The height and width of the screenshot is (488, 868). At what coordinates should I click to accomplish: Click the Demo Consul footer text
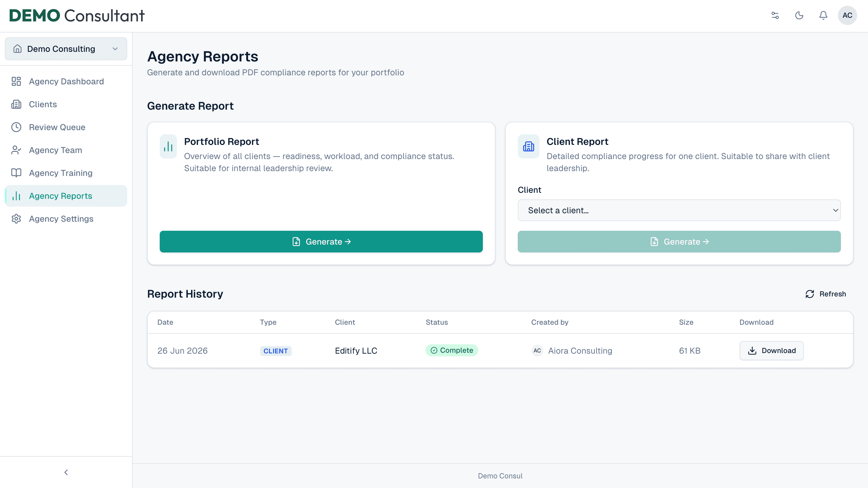(500, 476)
